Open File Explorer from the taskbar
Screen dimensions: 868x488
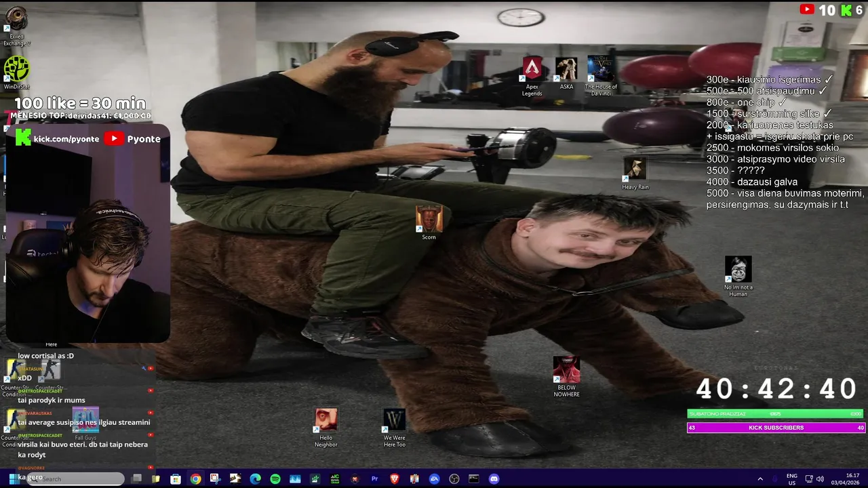coord(155,479)
